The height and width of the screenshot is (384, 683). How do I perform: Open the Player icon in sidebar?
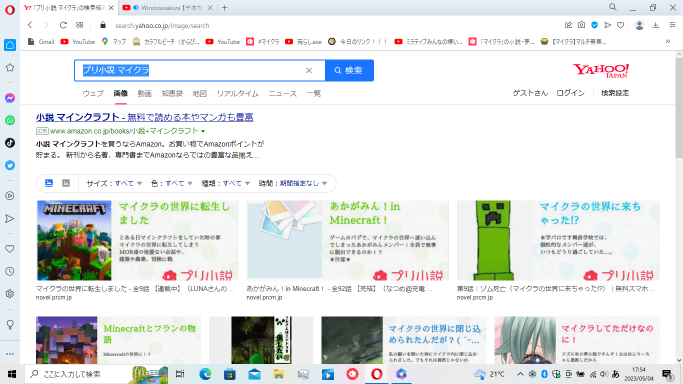[x=10, y=196]
